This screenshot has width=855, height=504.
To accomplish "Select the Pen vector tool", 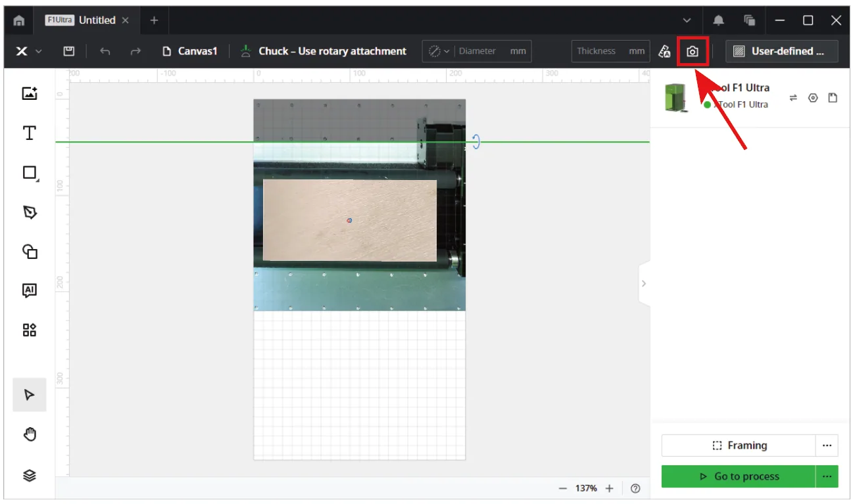I will pos(30,212).
